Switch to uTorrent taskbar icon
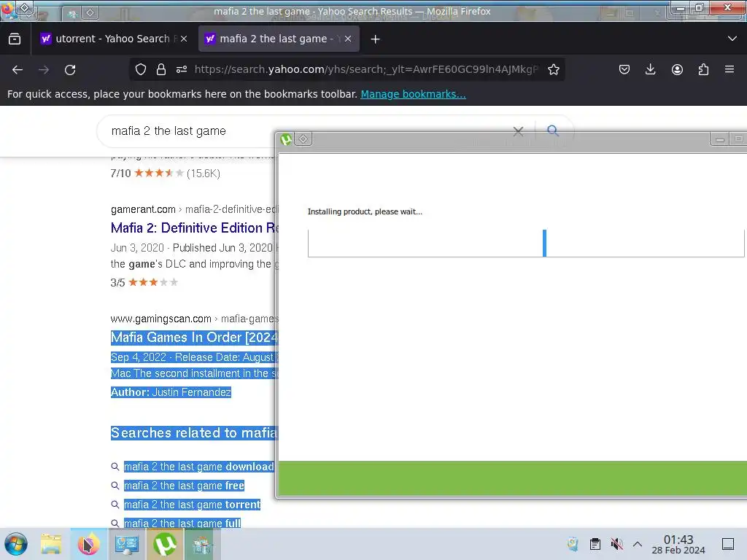Image resolution: width=747 pixels, height=560 pixels. tap(165, 544)
